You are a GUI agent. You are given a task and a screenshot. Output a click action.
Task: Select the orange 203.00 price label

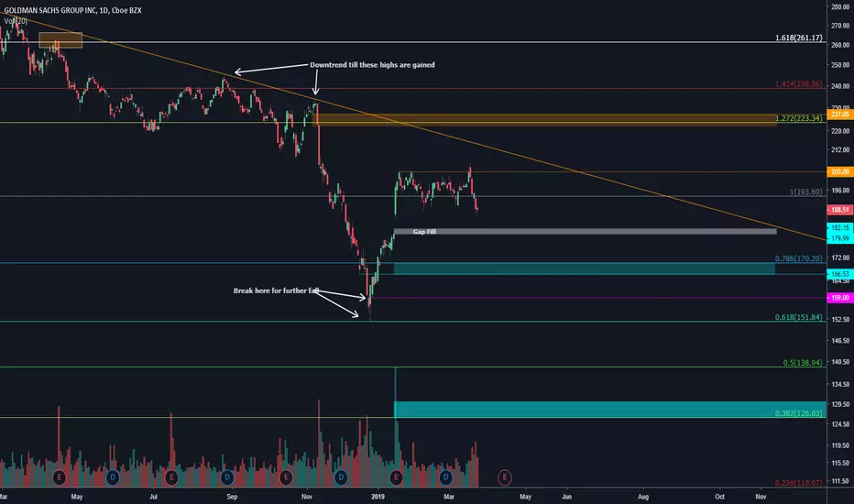click(840, 171)
